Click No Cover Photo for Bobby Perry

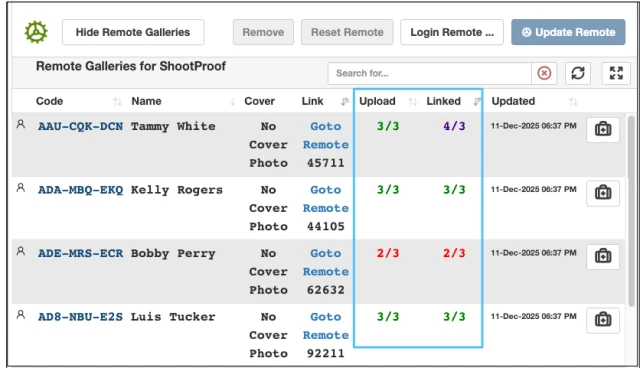pos(269,272)
